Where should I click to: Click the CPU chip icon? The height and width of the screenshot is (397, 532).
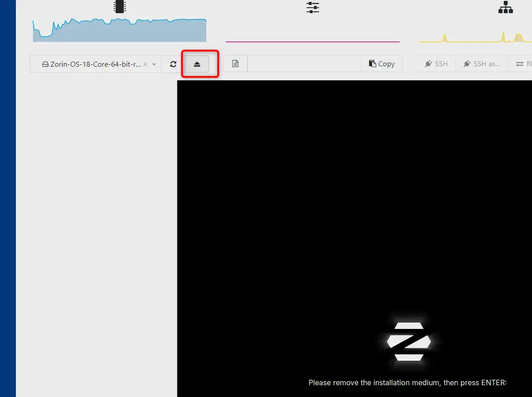click(x=120, y=7)
